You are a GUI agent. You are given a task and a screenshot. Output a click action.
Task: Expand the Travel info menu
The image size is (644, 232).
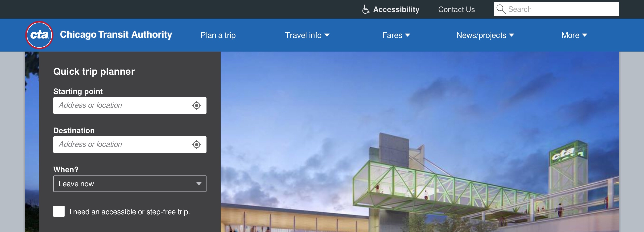[x=307, y=35]
